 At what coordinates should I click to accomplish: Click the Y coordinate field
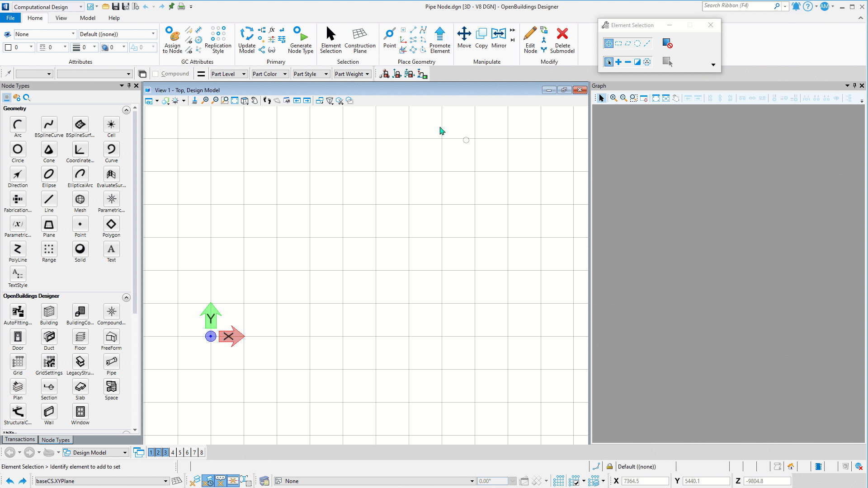(x=706, y=481)
